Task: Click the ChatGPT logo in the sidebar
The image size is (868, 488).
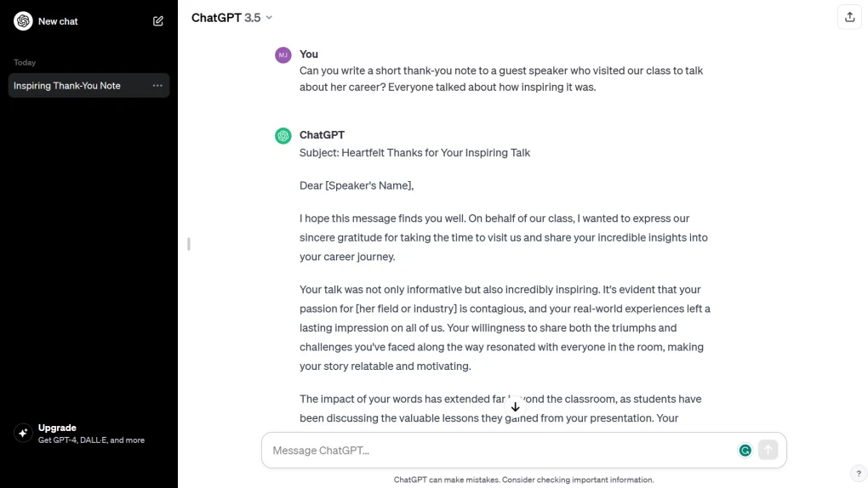Action: coord(23,21)
